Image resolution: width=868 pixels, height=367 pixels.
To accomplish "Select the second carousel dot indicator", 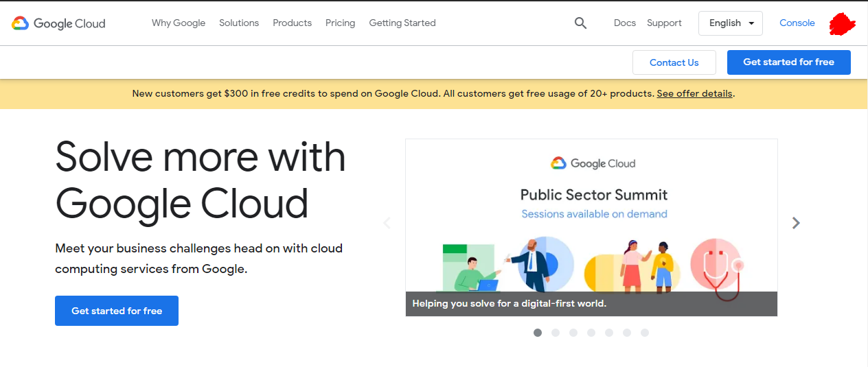I will coord(556,333).
